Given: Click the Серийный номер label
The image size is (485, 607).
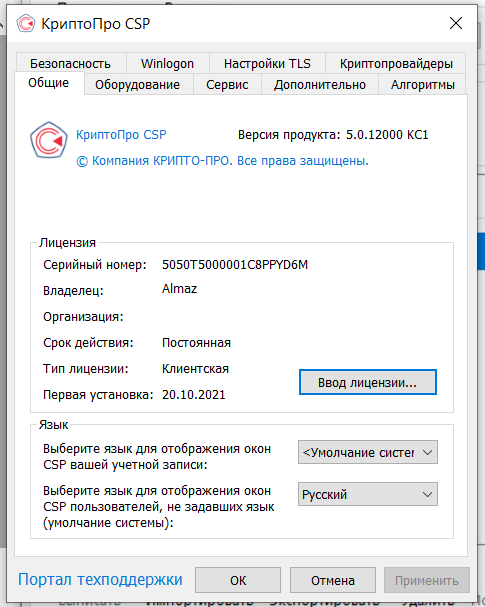Looking at the screenshot, I should (x=95, y=265).
